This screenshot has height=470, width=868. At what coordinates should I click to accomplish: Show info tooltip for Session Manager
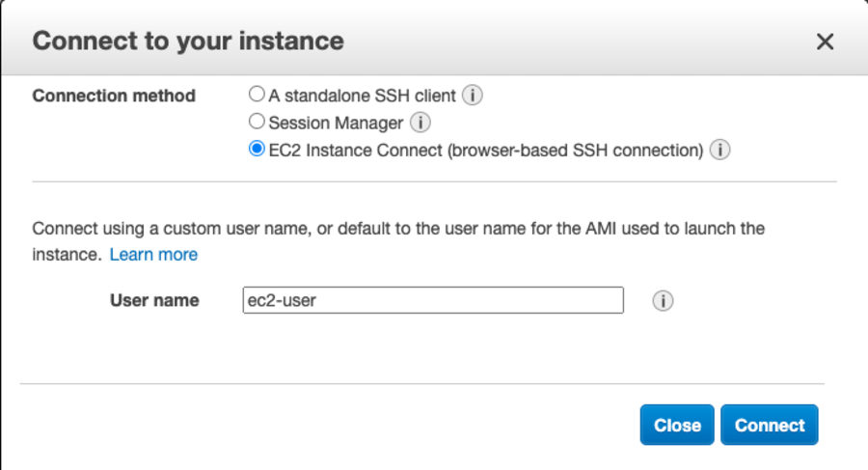[x=420, y=123]
